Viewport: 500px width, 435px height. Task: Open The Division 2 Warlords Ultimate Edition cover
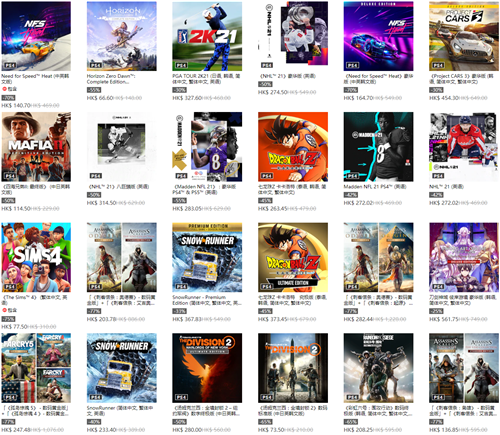tap(207, 368)
